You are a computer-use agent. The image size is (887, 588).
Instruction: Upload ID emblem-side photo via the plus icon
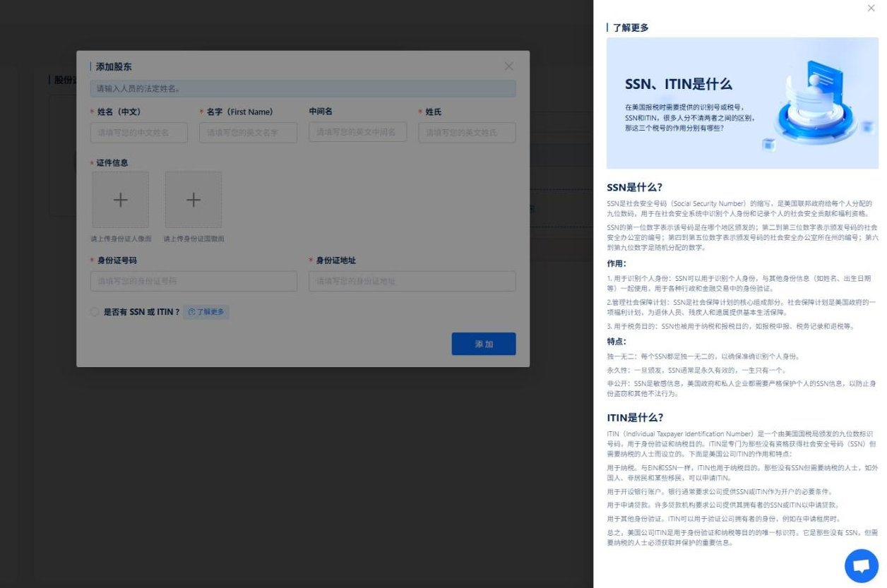(194, 200)
